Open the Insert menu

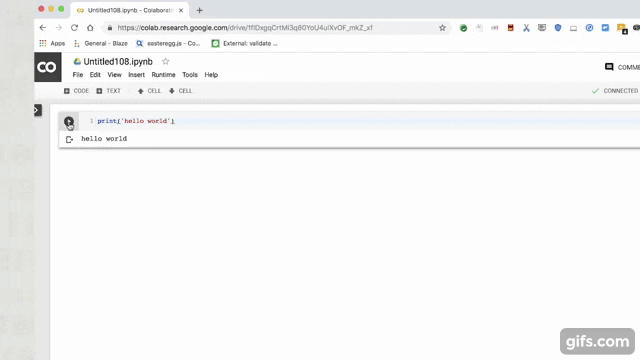pos(136,75)
